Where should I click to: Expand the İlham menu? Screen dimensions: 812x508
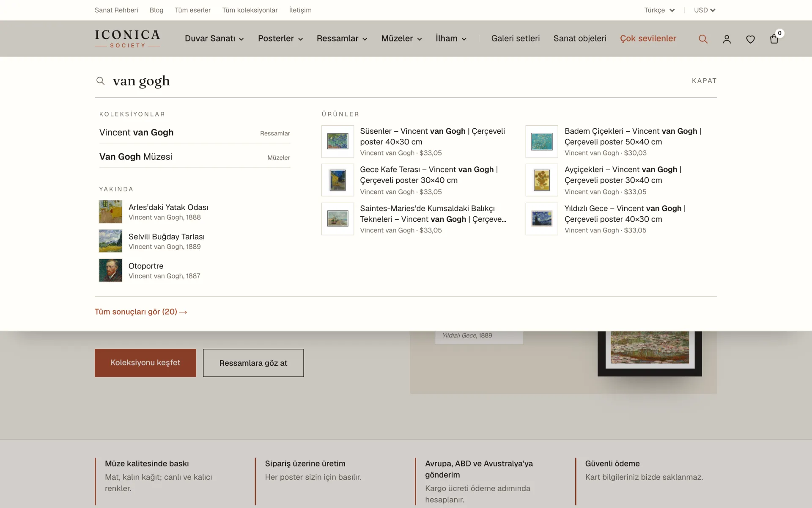pos(451,39)
